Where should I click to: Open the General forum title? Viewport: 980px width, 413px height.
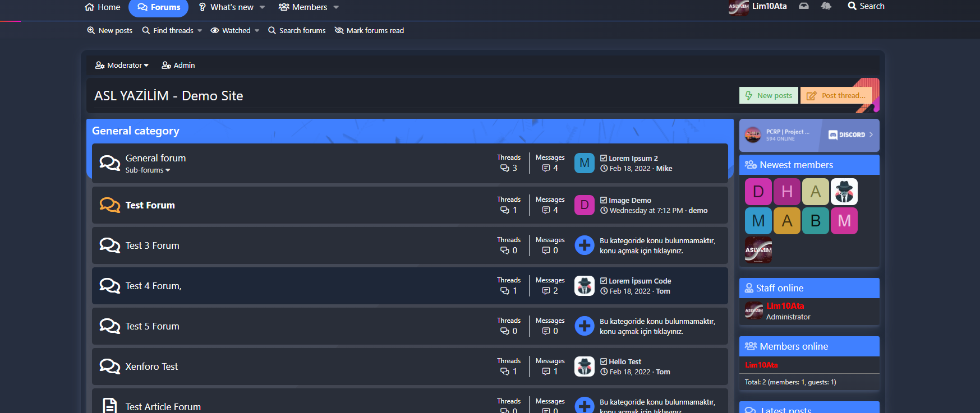pos(155,158)
